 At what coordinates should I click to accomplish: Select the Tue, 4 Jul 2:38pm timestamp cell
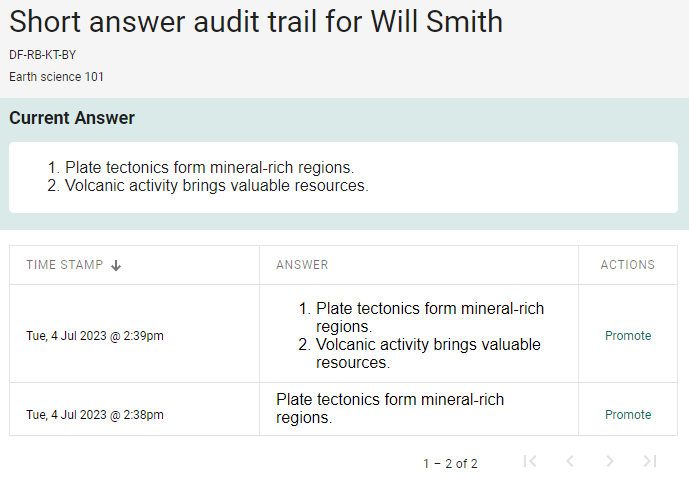95,415
